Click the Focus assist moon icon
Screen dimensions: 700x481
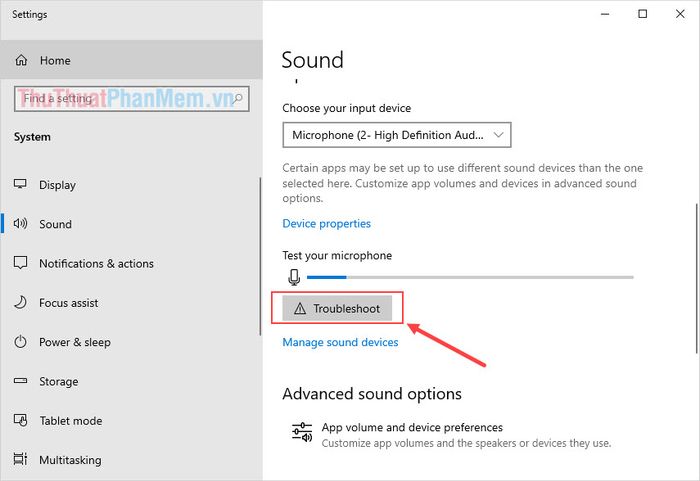pyautogui.click(x=21, y=302)
